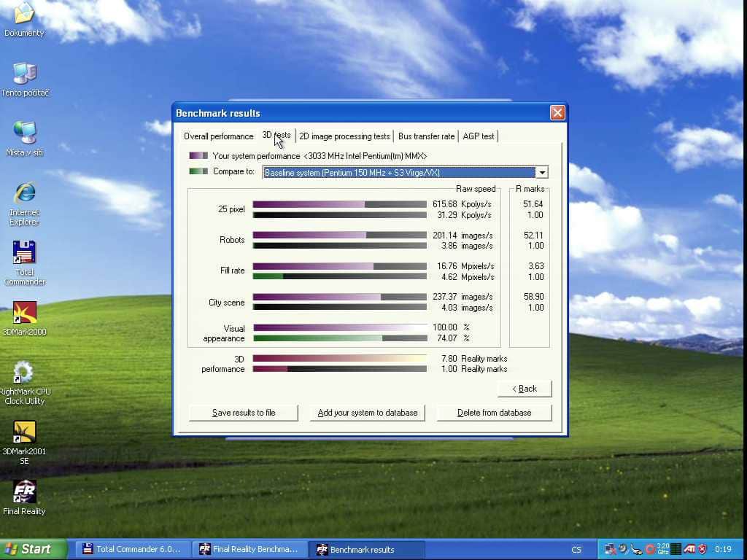Click the Baseline system comparison field
Screen dimensions: 747x560
(399, 172)
